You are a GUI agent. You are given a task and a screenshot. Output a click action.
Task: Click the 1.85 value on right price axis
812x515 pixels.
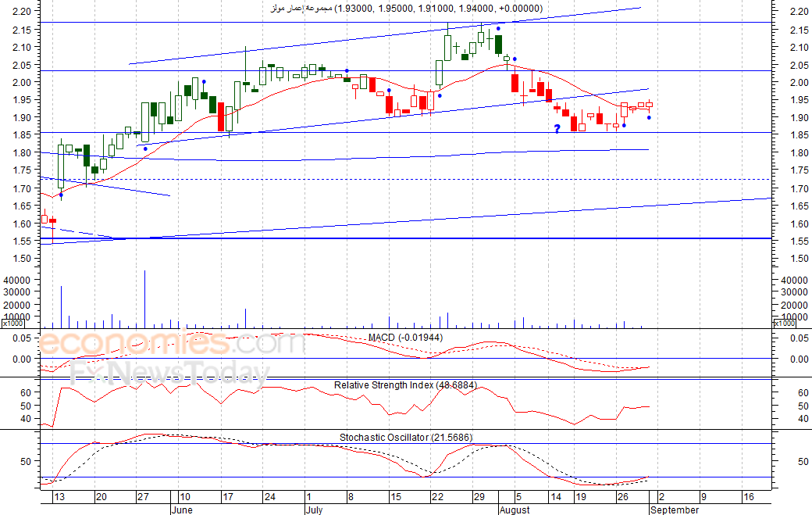pyautogui.click(x=800, y=135)
